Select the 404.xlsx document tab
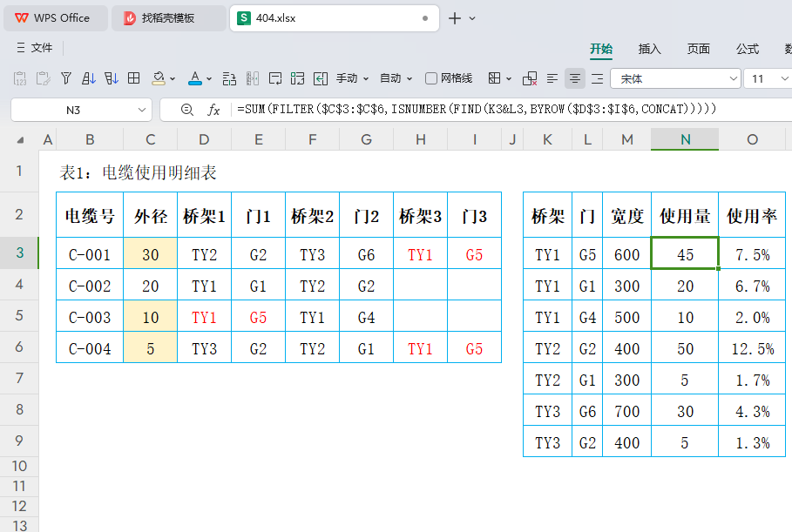Screen dimensions: 792x532 tap(335, 18)
